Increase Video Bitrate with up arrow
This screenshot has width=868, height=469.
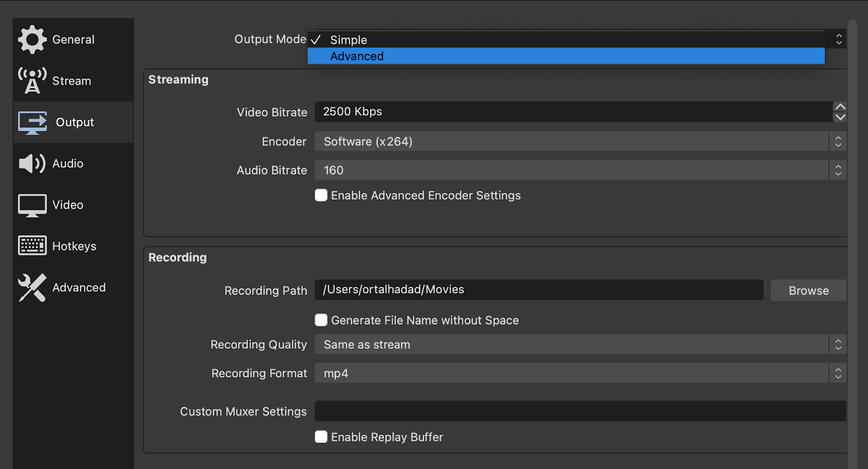(x=840, y=106)
